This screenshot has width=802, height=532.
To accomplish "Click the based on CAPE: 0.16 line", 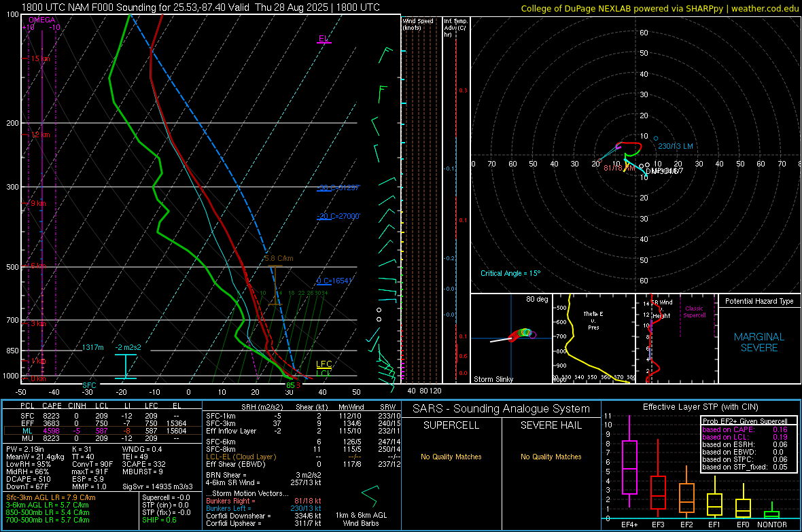I will tap(745, 429).
